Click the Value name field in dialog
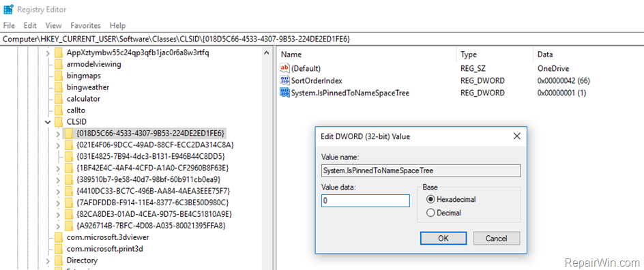Screen dimensions: 644x270 pos(421,170)
